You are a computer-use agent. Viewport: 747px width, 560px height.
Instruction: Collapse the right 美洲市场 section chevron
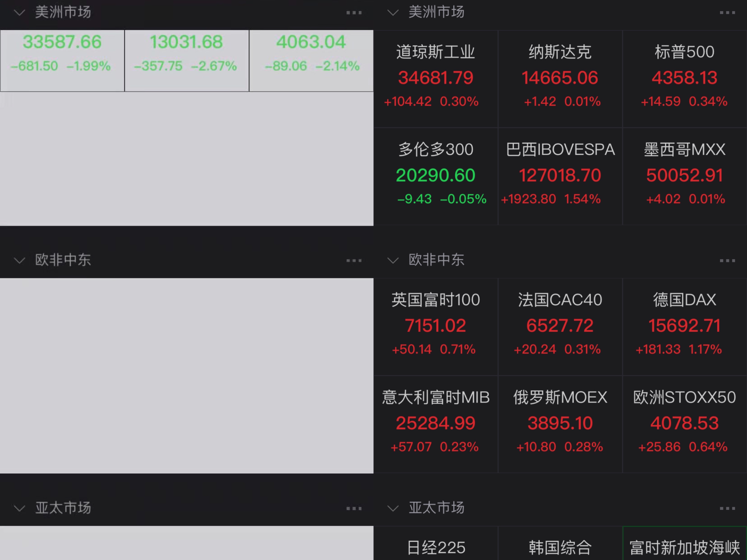pos(393,13)
